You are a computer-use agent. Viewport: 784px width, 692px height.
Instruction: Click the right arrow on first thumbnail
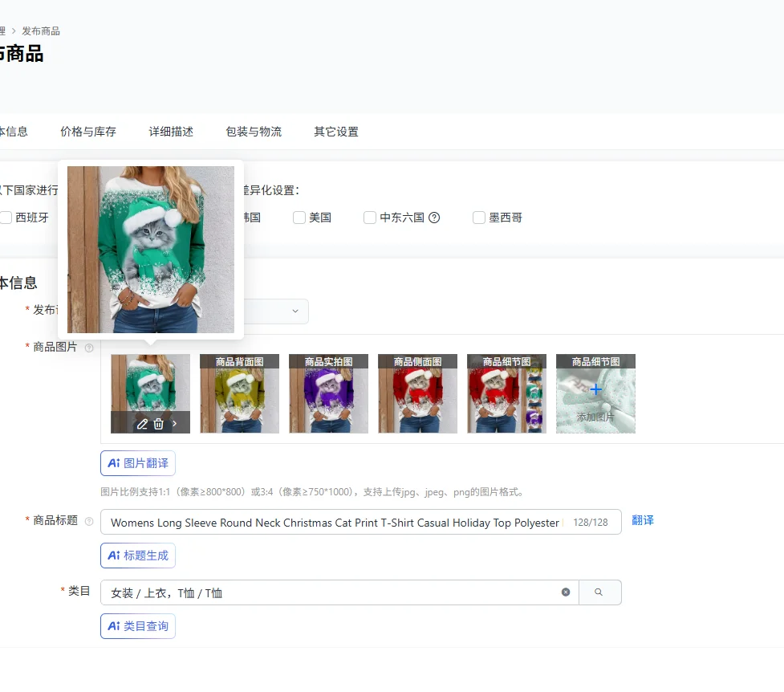pos(175,424)
